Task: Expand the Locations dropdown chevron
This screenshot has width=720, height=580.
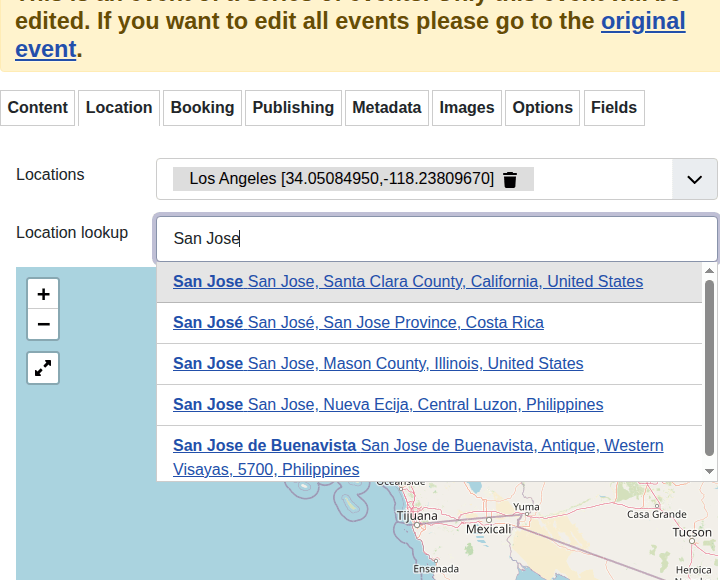Action: click(695, 180)
